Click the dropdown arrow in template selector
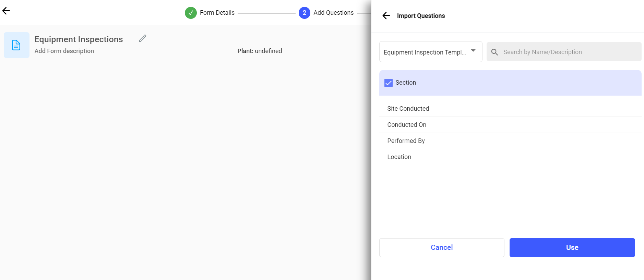This screenshot has width=644, height=280. pyautogui.click(x=473, y=51)
